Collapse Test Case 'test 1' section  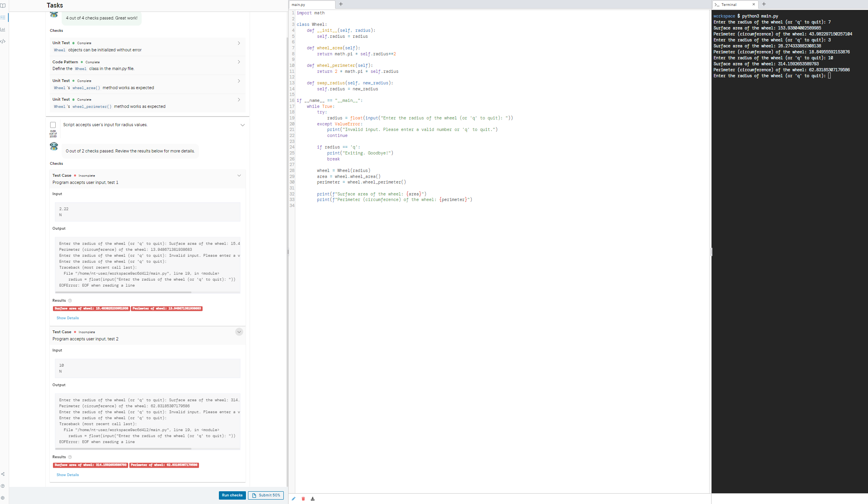[x=239, y=176]
